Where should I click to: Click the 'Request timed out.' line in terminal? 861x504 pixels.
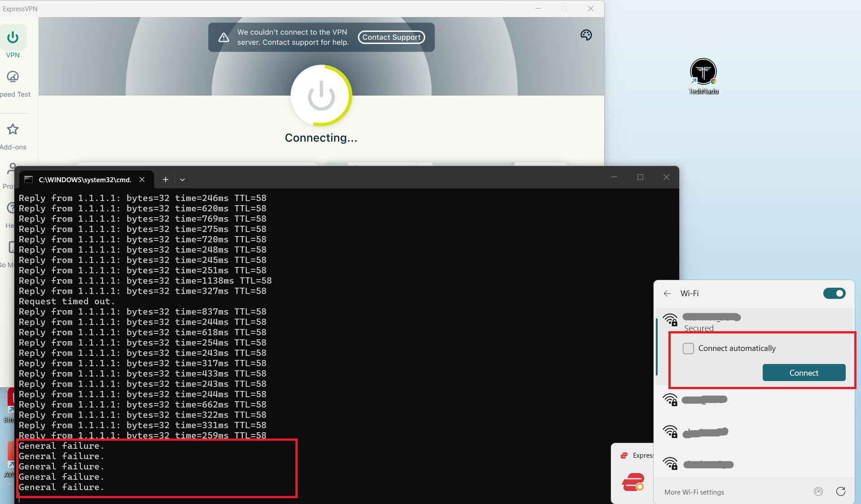pyautogui.click(x=67, y=302)
